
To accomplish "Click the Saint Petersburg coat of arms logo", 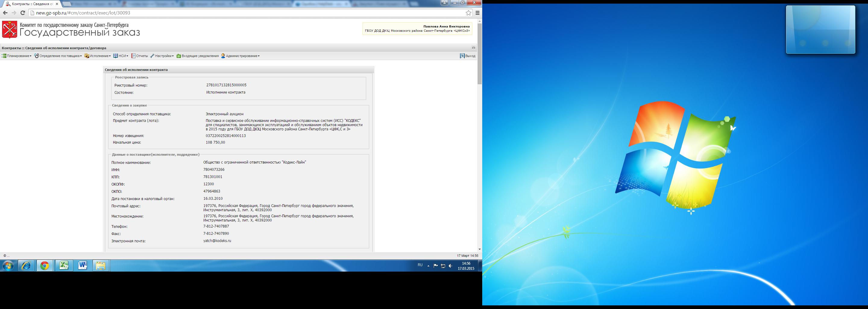I will [x=9, y=30].
